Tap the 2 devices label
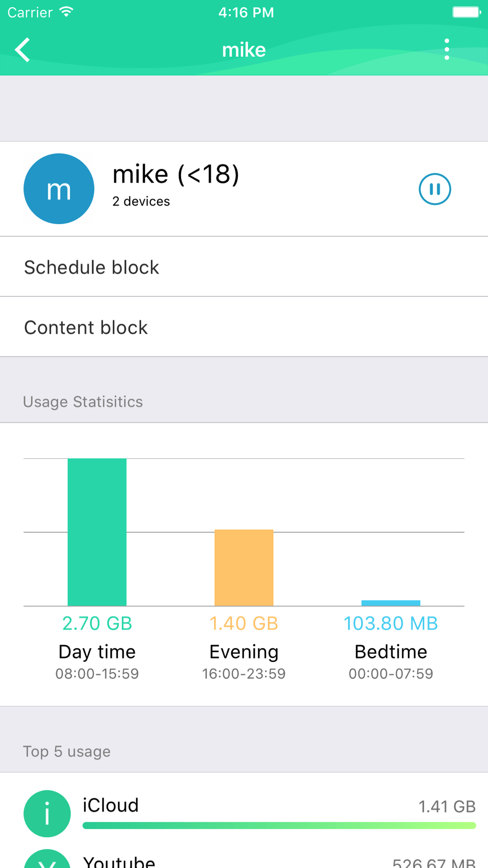Image resolution: width=488 pixels, height=868 pixels. (141, 202)
